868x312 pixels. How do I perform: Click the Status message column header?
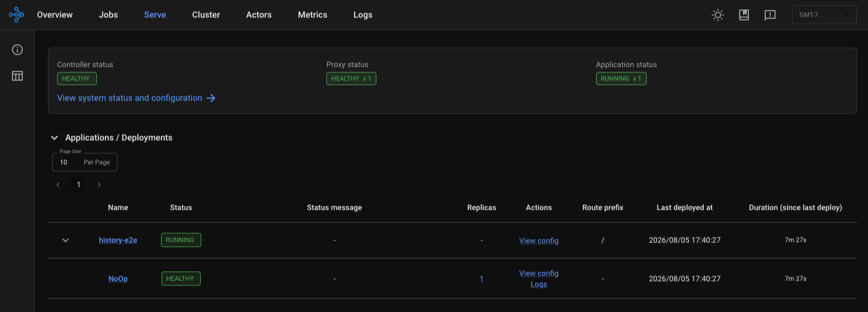coord(334,208)
